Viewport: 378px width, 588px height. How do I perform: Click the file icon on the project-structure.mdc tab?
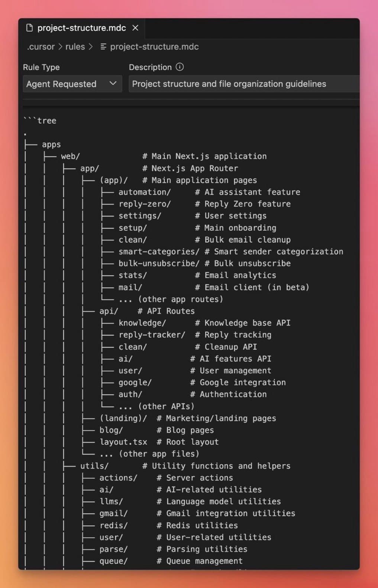tap(29, 27)
